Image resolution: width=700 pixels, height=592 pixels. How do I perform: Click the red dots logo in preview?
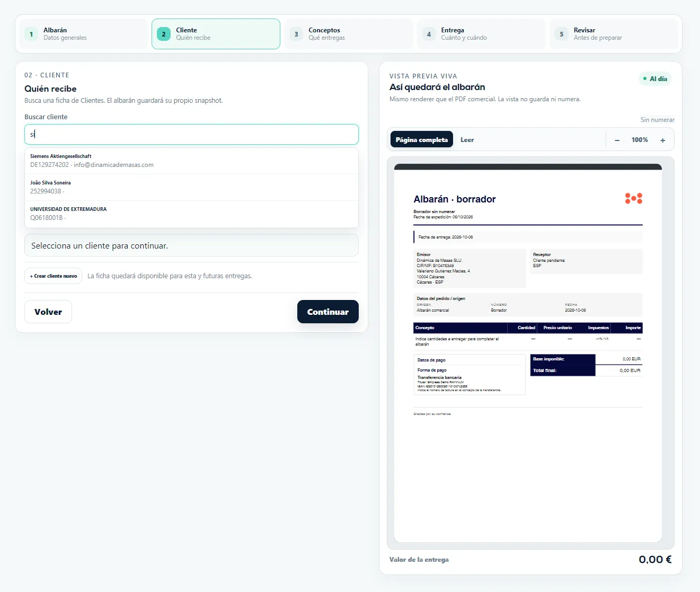[x=634, y=198]
